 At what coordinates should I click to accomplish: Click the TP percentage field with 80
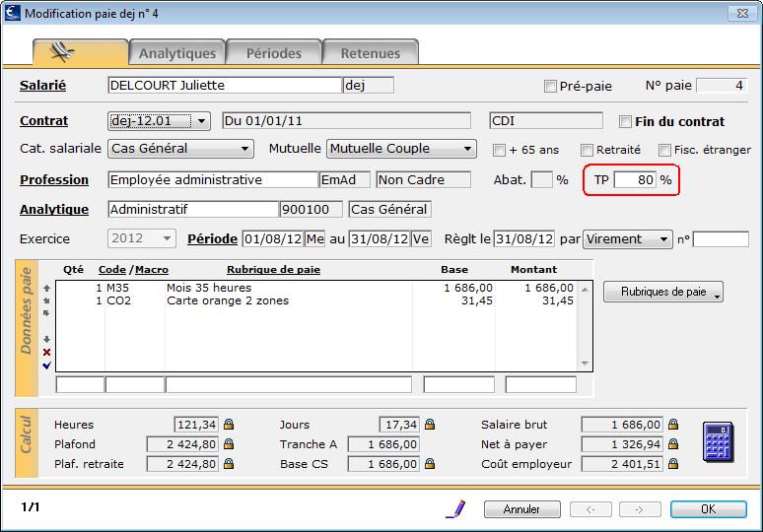tap(635, 180)
